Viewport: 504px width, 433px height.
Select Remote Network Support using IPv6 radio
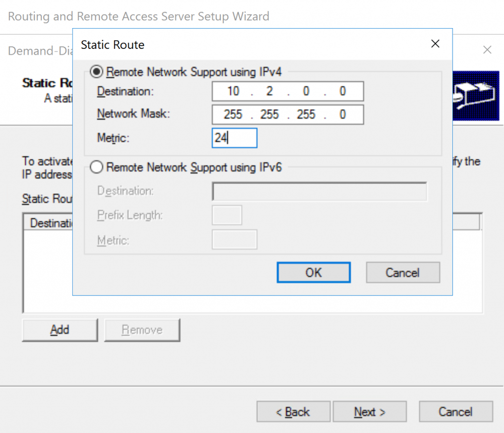[96, 167]
